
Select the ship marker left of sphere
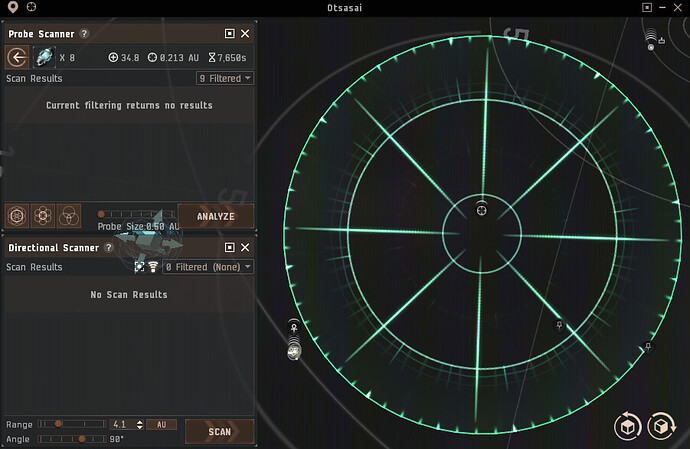294,328
